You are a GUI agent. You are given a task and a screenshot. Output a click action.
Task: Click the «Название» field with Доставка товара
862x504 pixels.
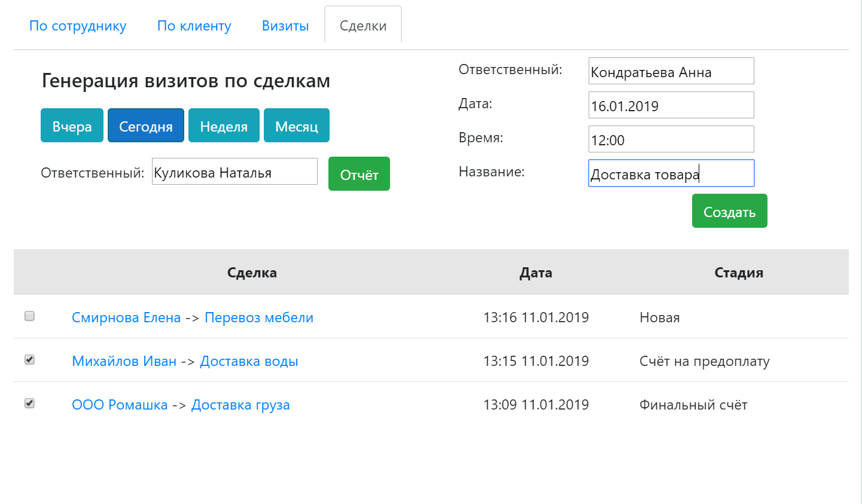tap(671, 173)
